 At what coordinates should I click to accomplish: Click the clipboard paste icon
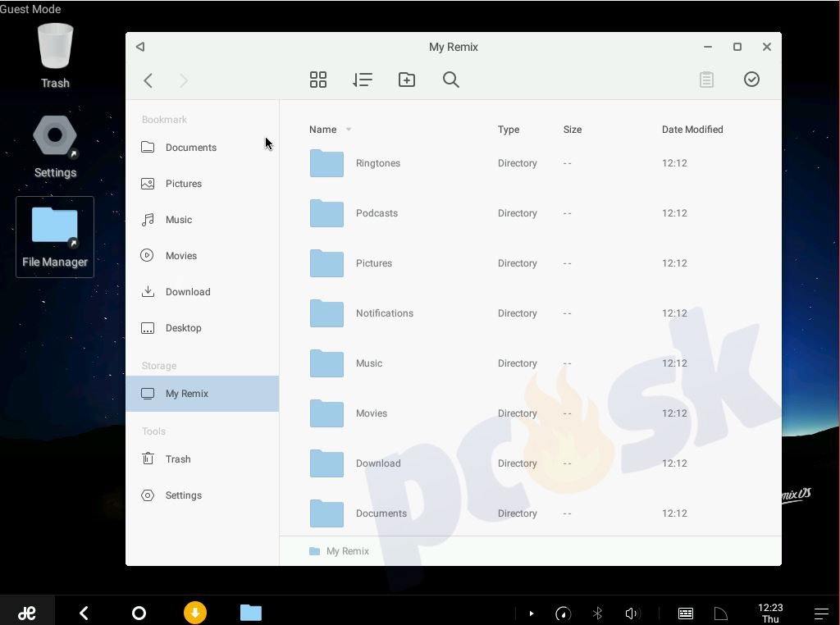[706, 80]
